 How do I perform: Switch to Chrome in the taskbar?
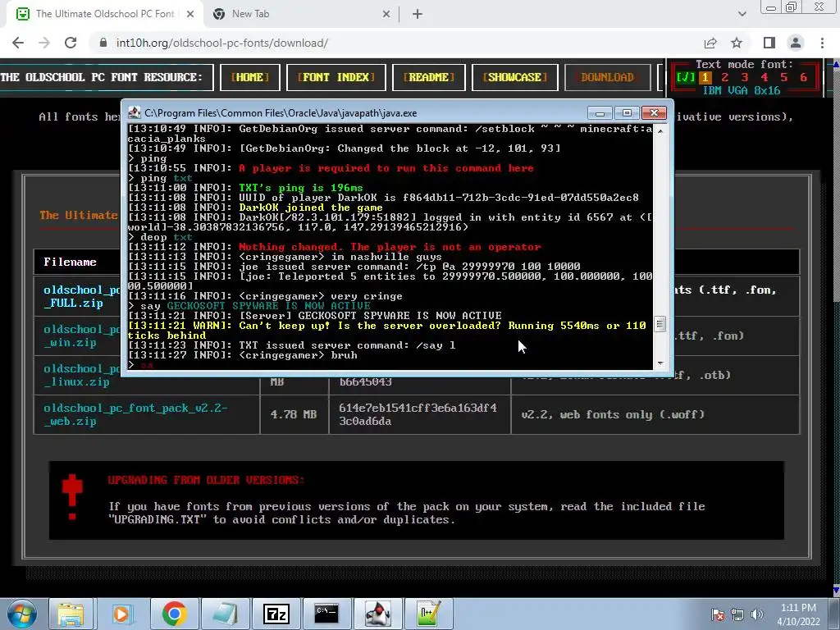174,614
